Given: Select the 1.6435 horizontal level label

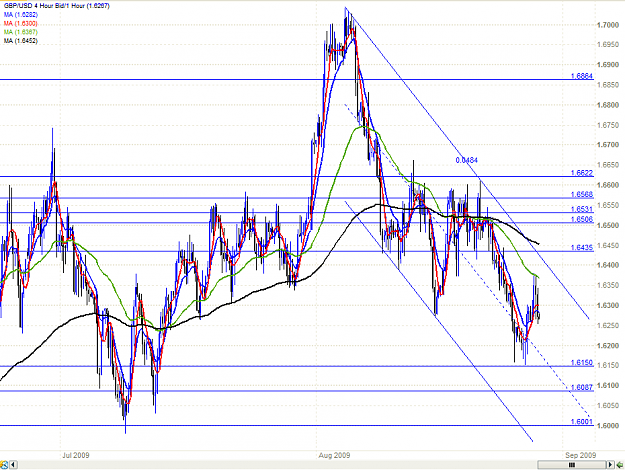Looking at the screenshot, I should pos(582,248).
